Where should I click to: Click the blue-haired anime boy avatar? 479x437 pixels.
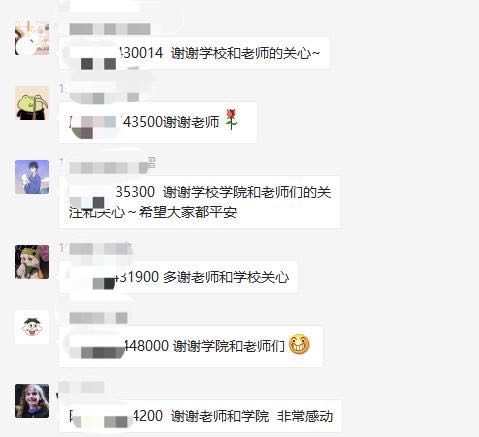(32, 177)
